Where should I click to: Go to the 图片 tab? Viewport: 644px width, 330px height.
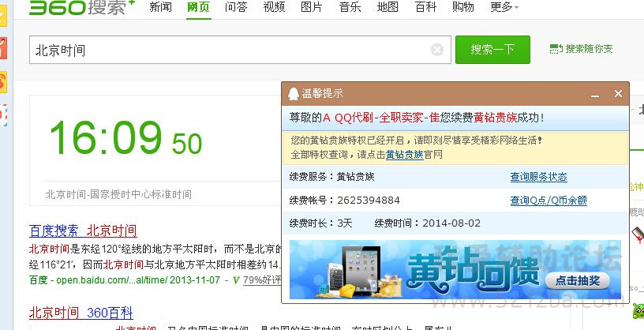click(312, 7)
